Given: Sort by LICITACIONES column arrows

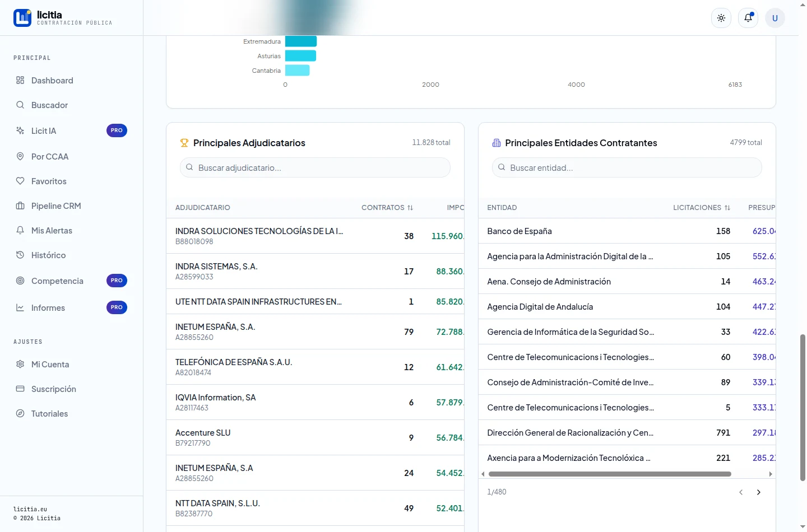Looking at the screenshot, I should [x=727, y=208].
